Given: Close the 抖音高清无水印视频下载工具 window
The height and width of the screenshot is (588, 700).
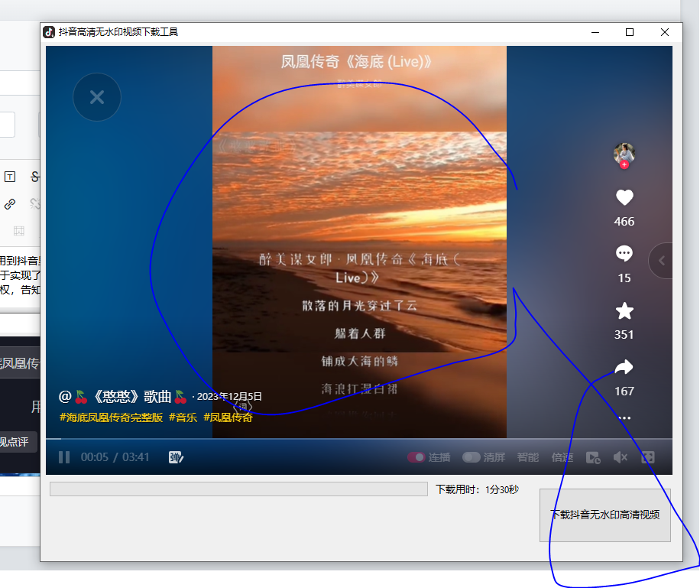Looking at the screenshot, I should pos(665,32).
